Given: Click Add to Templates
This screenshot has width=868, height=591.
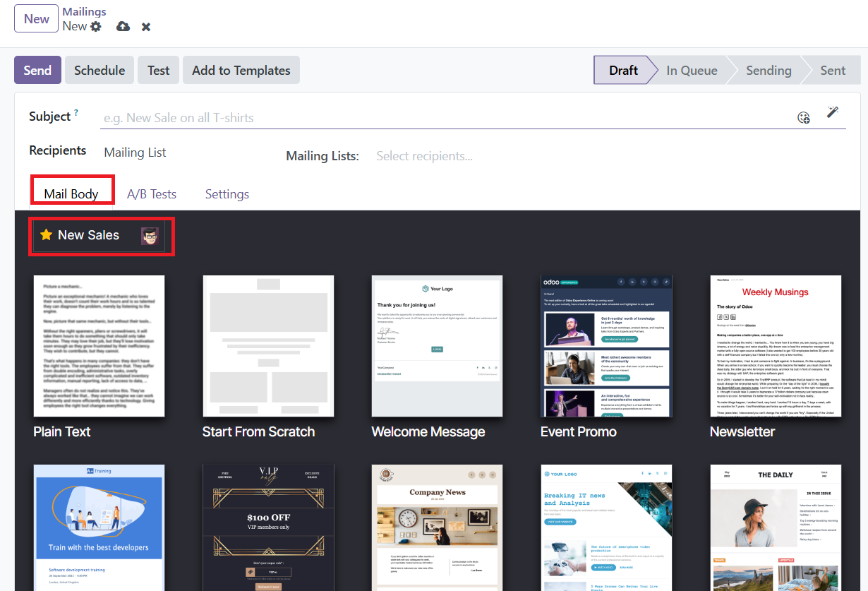Looking at the screenshot, I should click(241, 71).
